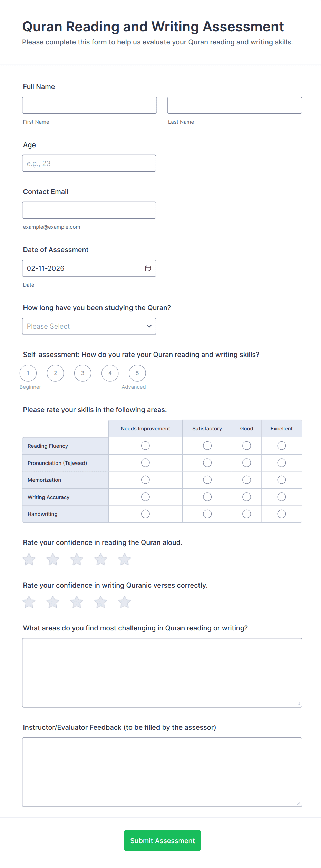The image size is (321, 868).
Task: Click third star for reading aloud confidence
Action: [77, 559]
